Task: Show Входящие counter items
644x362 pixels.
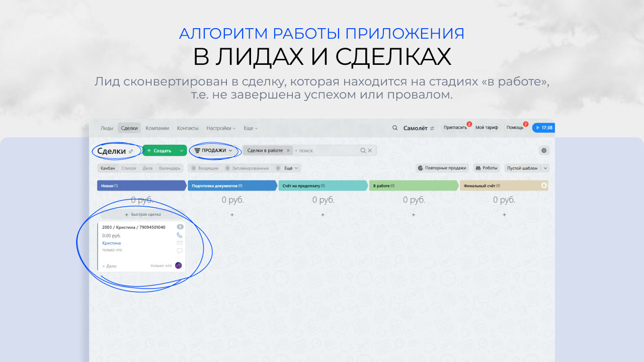Action: 205,168
